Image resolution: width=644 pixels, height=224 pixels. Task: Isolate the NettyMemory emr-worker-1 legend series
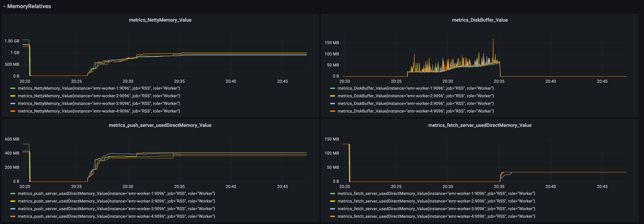pyautogui.click(x=99, y=88)
